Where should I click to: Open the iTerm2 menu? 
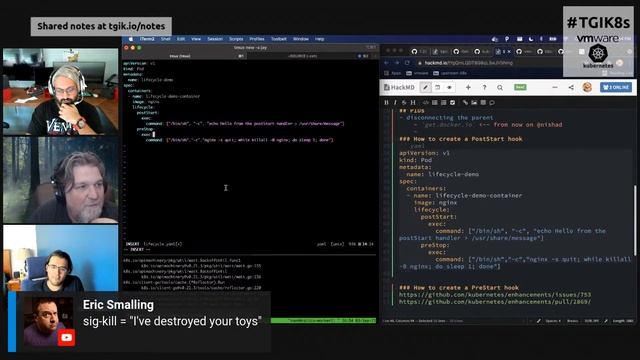pyautogui.click(x=147, y=39)
